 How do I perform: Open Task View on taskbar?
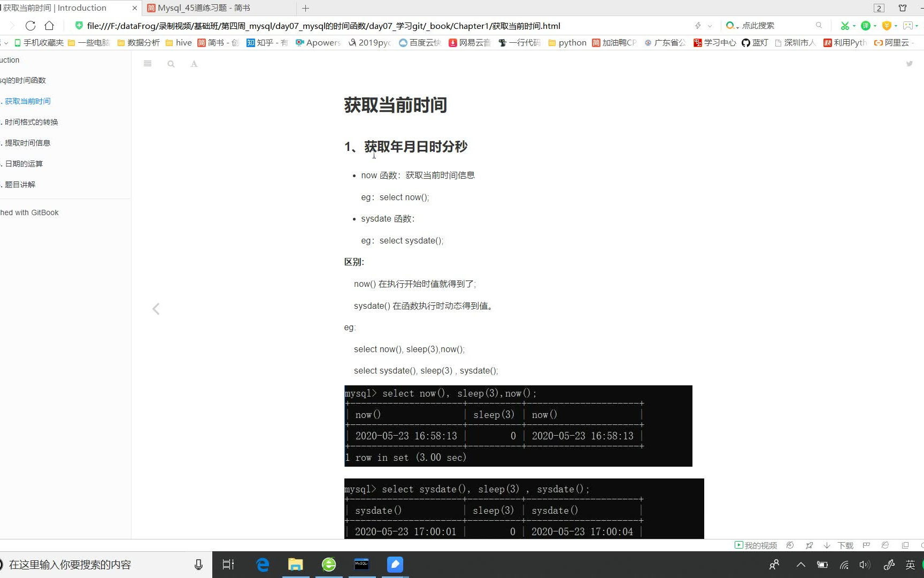tap(228, 565)
